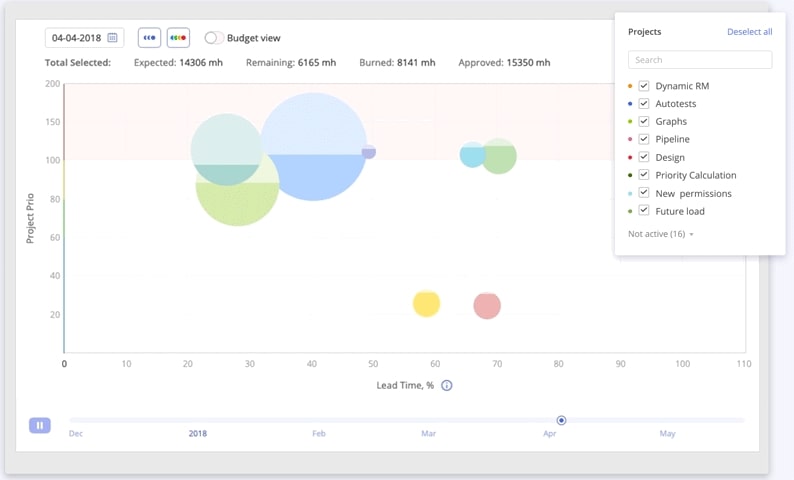
Task: Click Deselect all link
Action: [749, 32]
